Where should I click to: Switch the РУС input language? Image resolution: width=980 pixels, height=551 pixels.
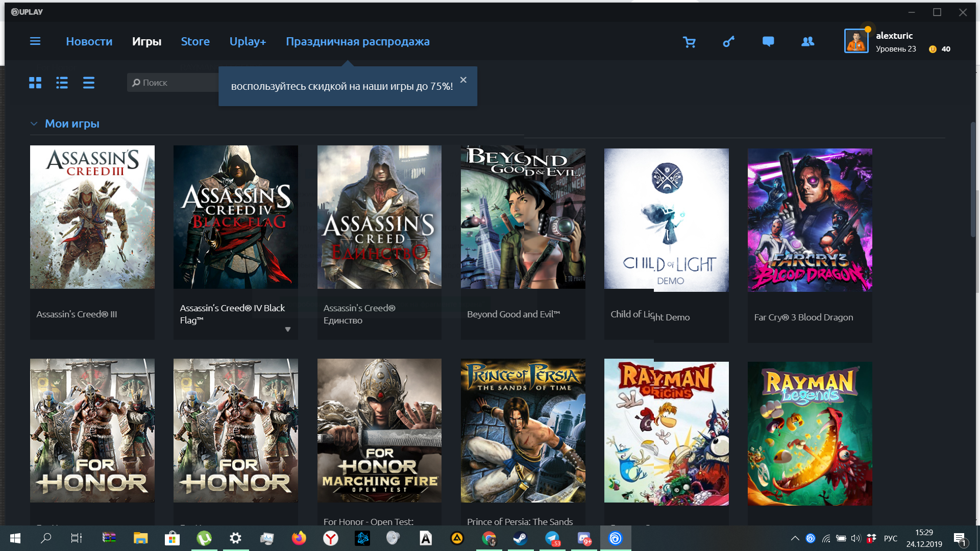pyautogui.click(x=891, y=538)
